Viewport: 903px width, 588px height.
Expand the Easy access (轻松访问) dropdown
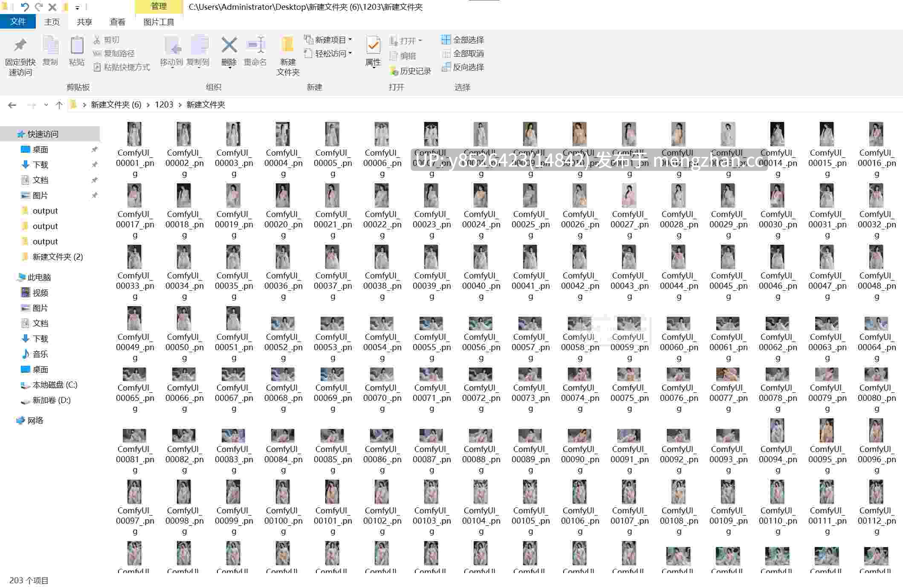point(328,53)
